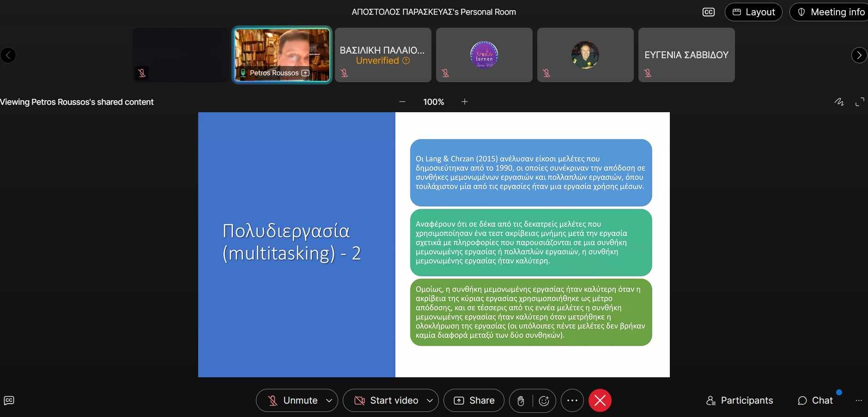
Task: Raise your hand
Action: (x=521, y=401)
